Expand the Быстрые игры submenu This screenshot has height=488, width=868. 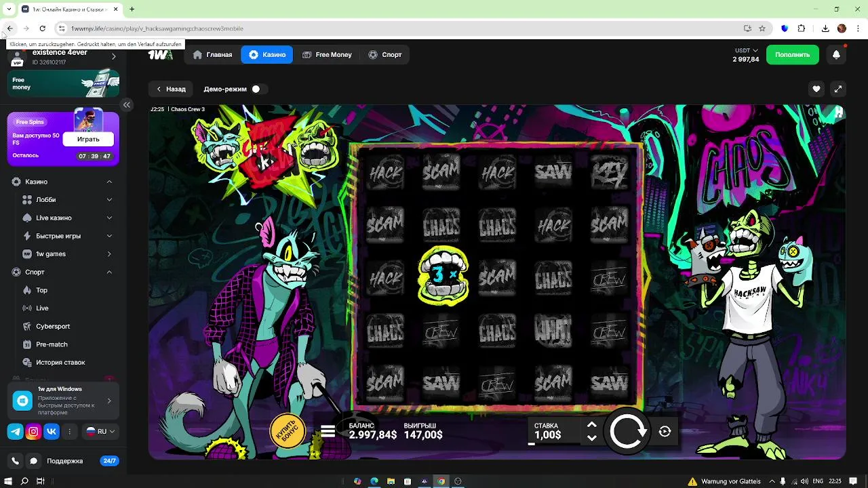coord(109,236)
